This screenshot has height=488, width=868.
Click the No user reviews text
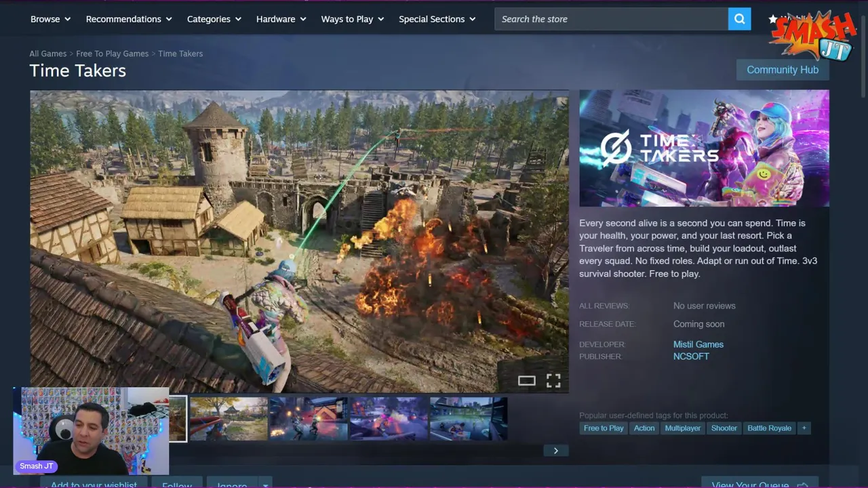tap(704, 306)
